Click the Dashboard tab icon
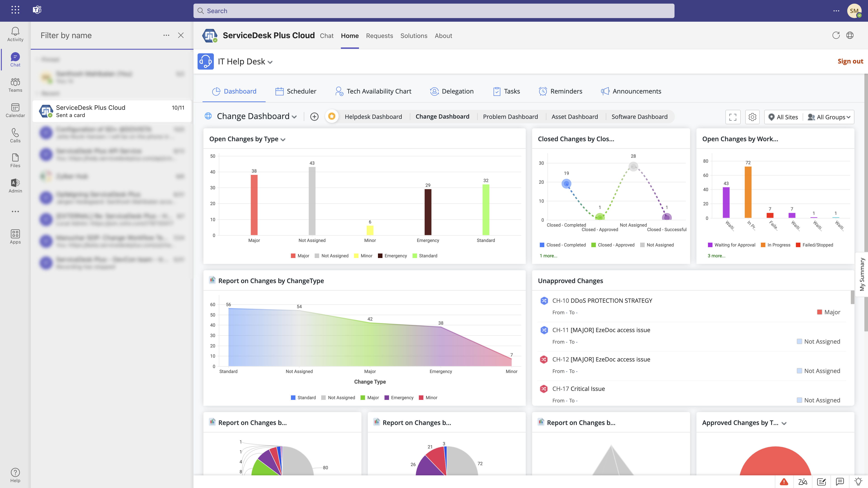868x488 pixels. tap(216, 91)
